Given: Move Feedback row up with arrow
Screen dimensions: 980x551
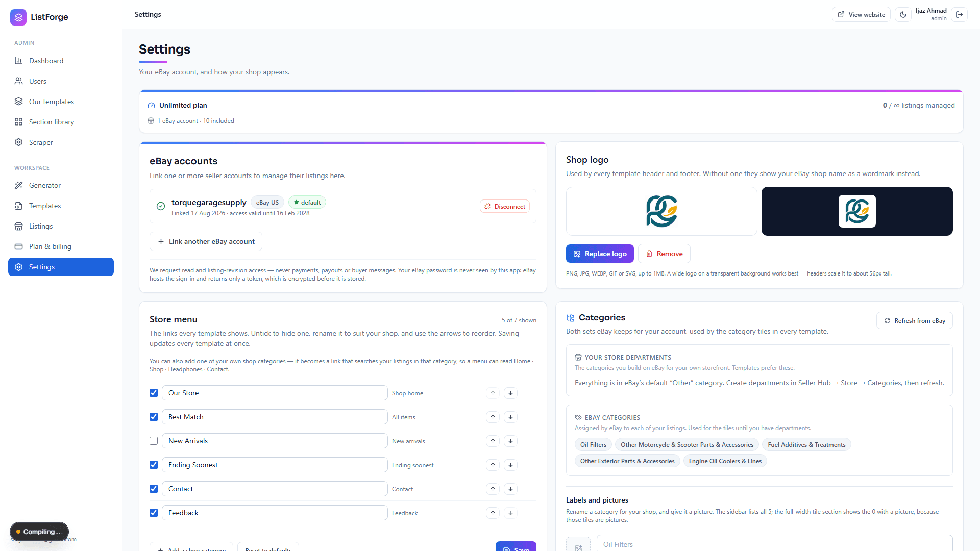Looking at the screenshot, I should pyautogui.click(x=493, y=513).
